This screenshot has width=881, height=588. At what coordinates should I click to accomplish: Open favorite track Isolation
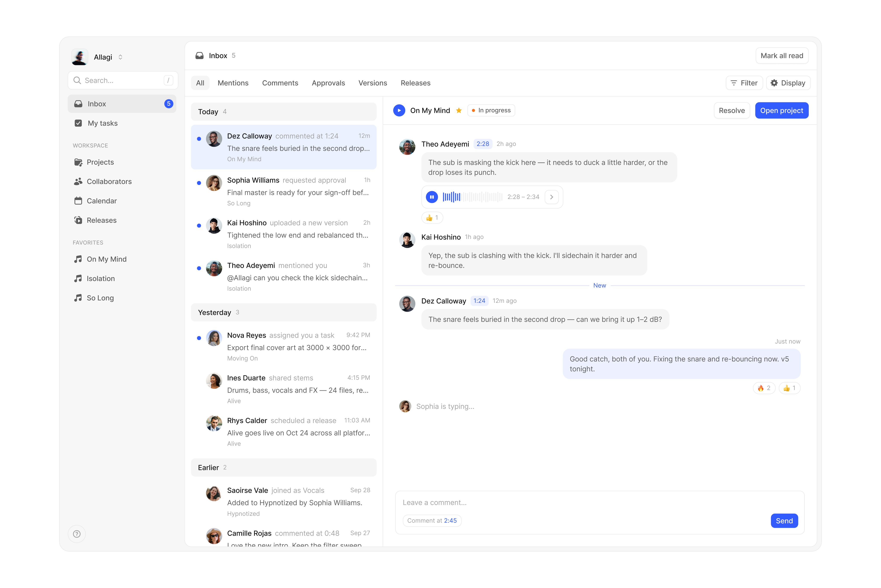pyautogui.click(x=122, y=279)
